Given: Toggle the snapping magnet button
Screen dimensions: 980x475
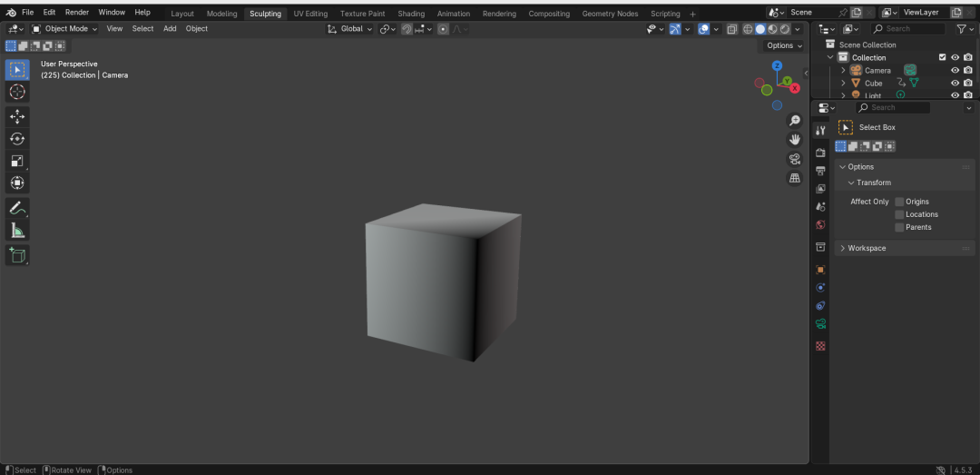Looking at the screenshot, I should coord(407,29).
